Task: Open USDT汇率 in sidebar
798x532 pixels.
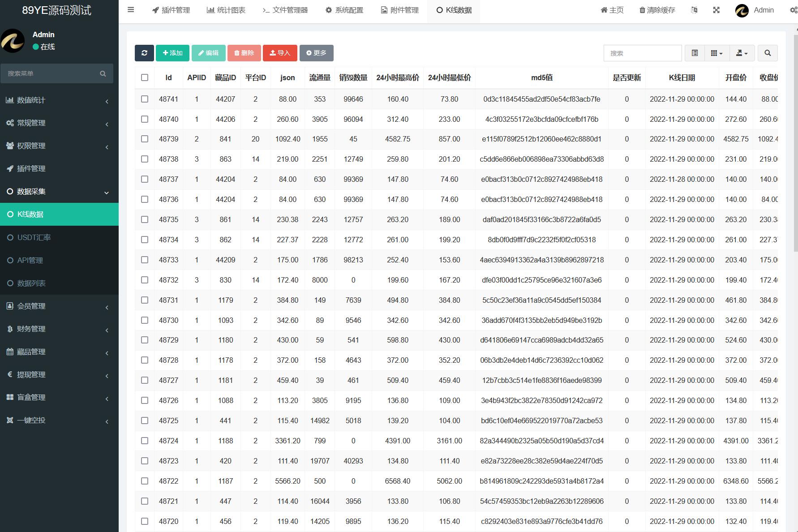Action: pos(34,237)
